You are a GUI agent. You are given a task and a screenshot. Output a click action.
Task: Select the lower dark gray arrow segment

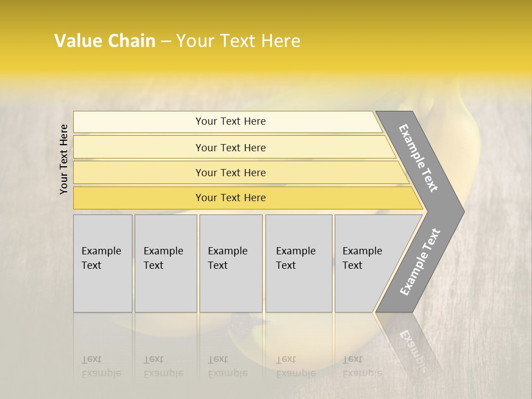[x=420, y=262]
